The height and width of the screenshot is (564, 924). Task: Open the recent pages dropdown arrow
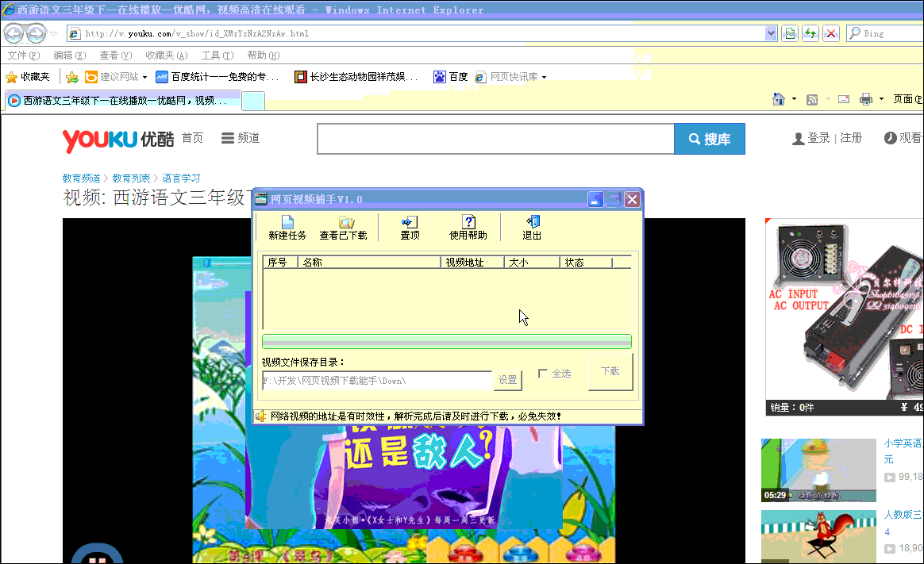(54, 33)
